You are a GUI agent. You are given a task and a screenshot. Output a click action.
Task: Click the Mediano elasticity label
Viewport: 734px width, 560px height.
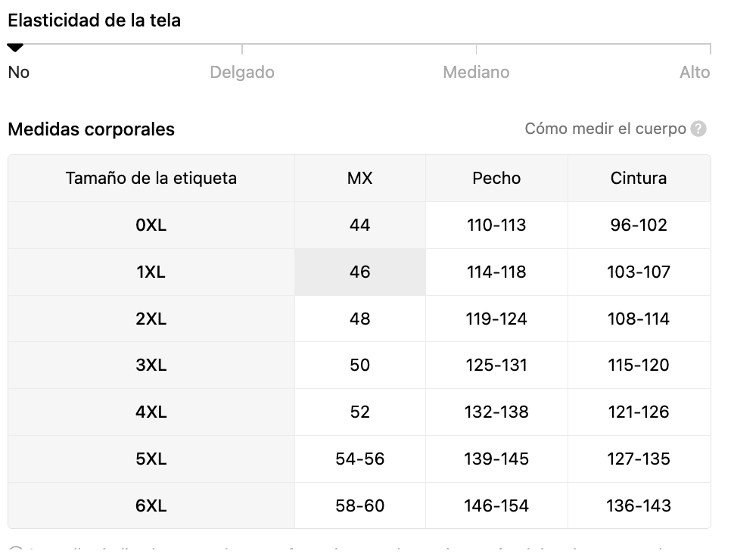(x=476, y=73)
